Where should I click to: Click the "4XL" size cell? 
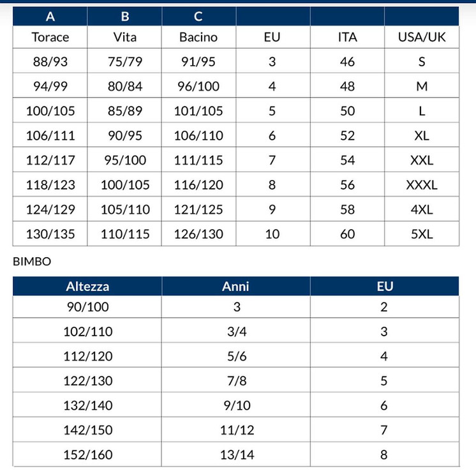[x=421, y=209]
